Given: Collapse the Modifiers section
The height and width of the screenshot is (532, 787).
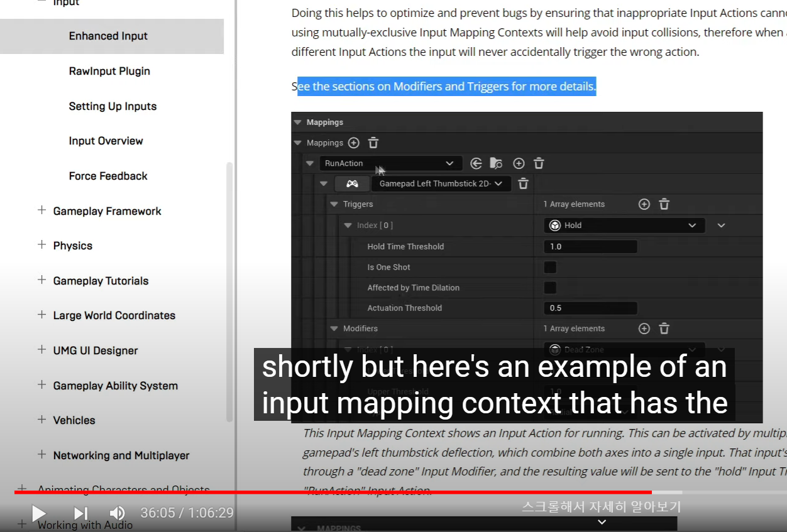Looking at the screenshot, I should [334, 328].
